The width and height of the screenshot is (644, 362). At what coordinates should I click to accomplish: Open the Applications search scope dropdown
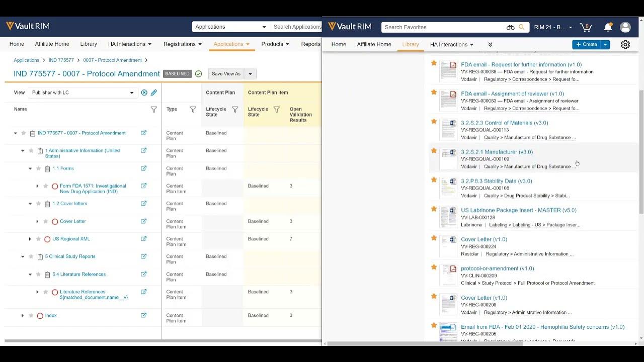(231, 27)
